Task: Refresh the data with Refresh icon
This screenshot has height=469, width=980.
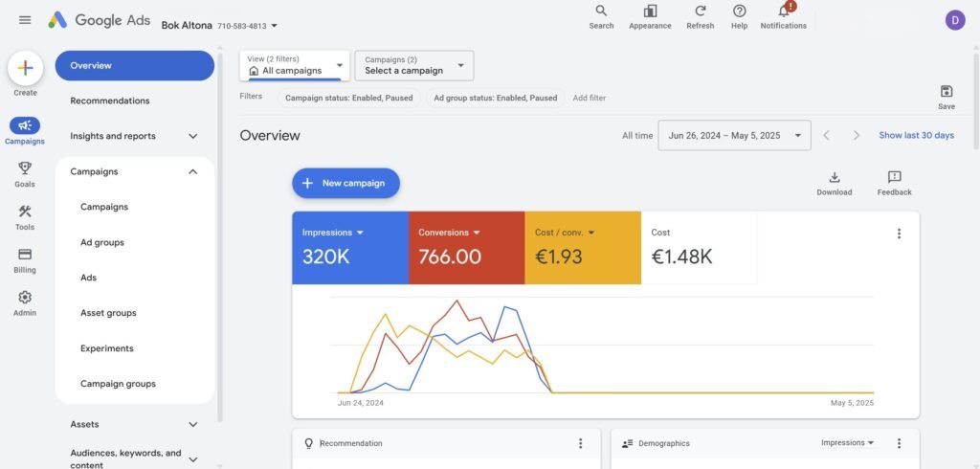Action: coord(700,11)
